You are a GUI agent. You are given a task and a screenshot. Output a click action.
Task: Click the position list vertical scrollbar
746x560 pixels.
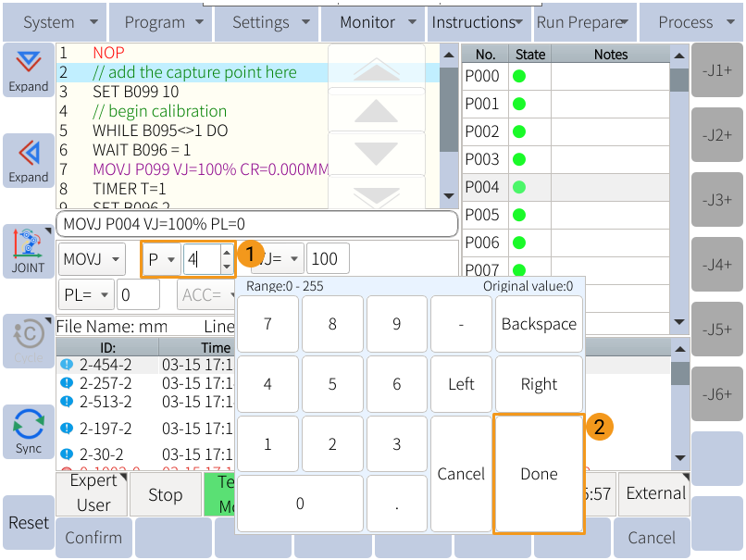[x=679, y=185]
